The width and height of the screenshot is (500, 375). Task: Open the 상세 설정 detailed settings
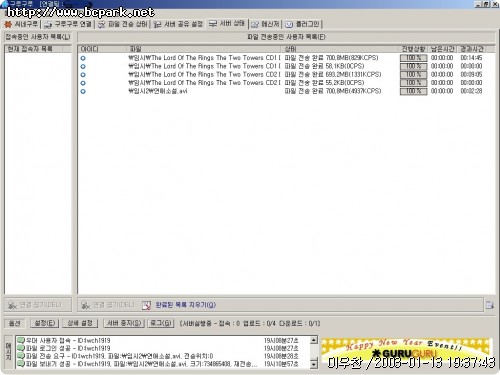[x=80, y=323]
